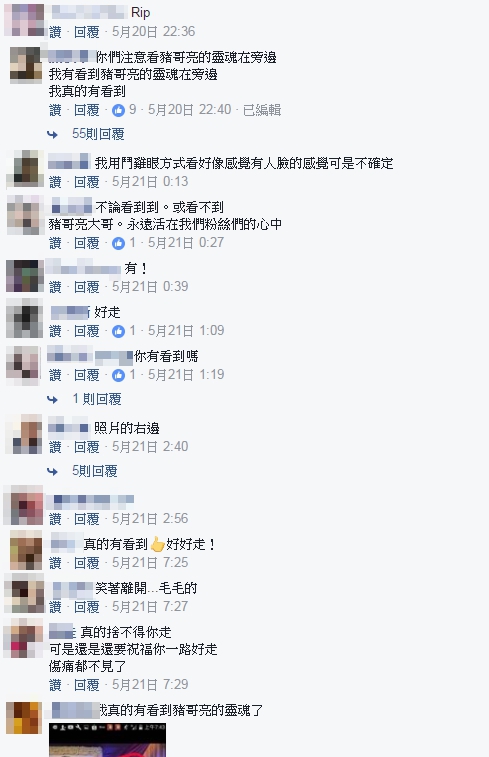
Task: Click the like count icon on the 22:40 comment
Action: [x=118, y=111]
